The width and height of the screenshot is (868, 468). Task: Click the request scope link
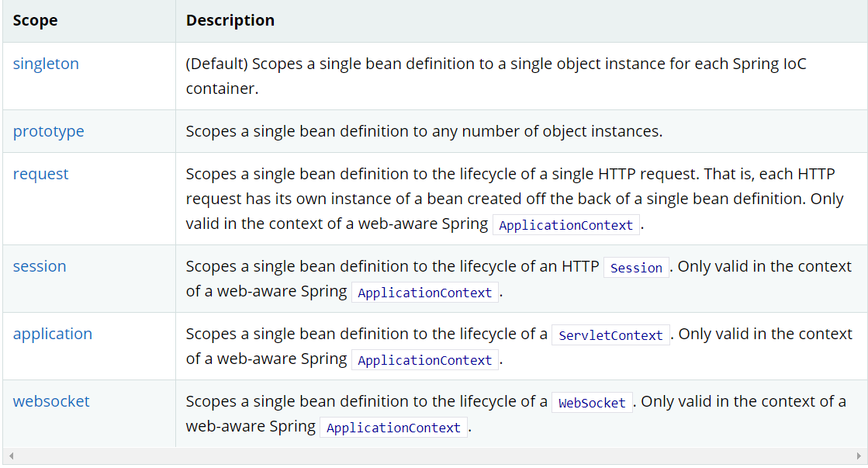(x=40, y=174)
